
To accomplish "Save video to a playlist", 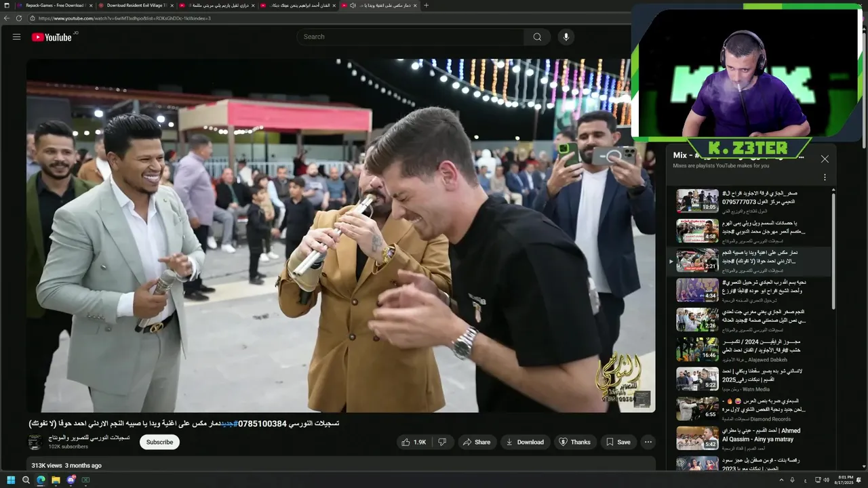I will point(618,442).
